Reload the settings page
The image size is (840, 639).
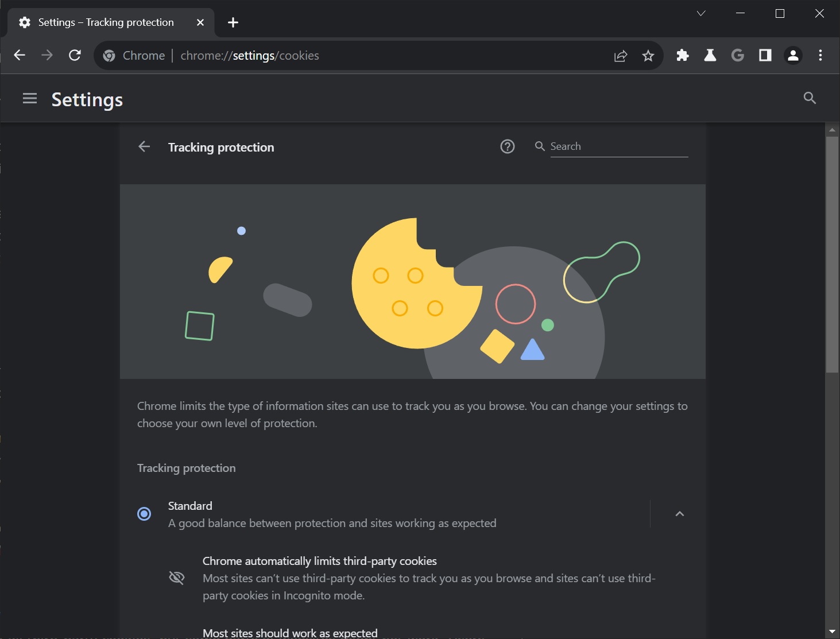[75, 55]
